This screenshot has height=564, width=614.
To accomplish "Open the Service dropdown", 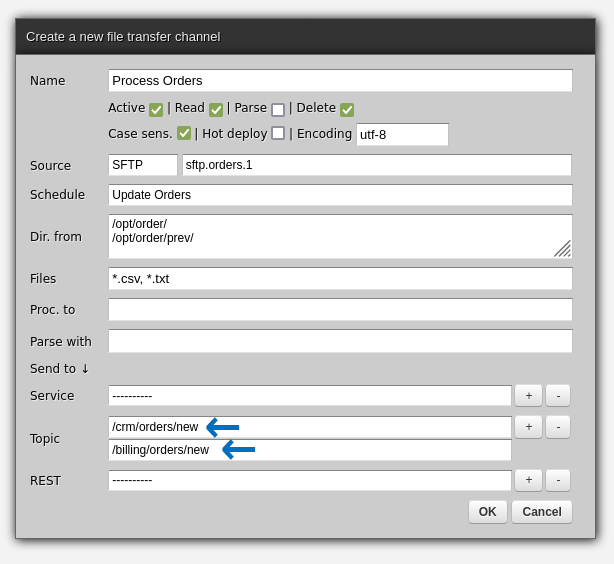I will [310, 396].
